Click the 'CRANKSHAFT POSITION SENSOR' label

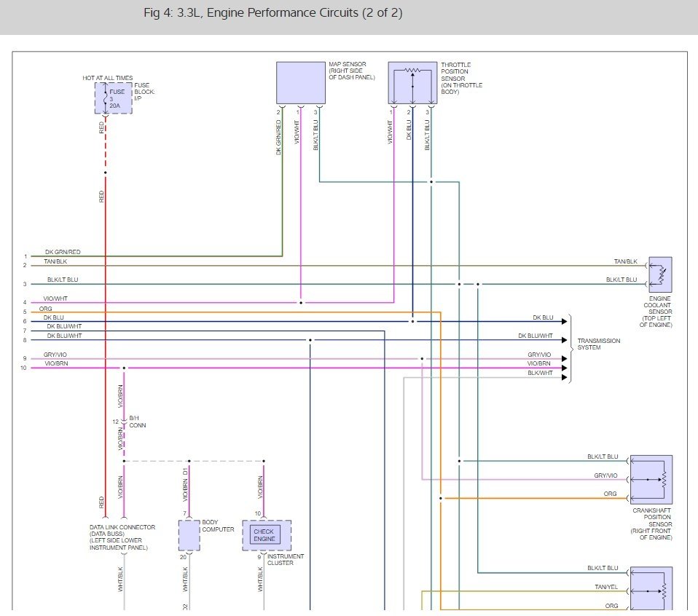tap(651, 524)
